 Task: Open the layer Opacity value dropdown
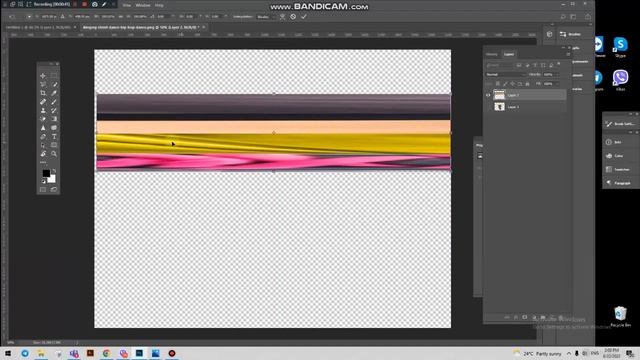[x=551, y=75]
